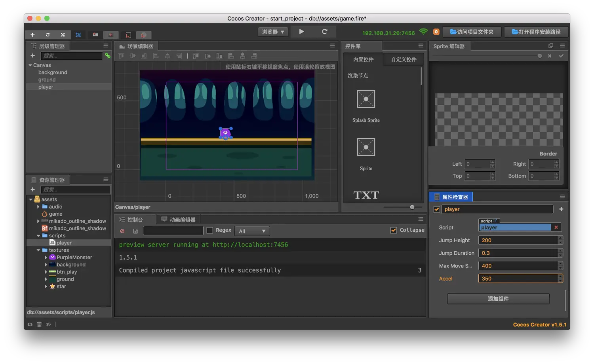Click the Sprite editor tab
Screen dimensions: 594x364
(449, 46)
